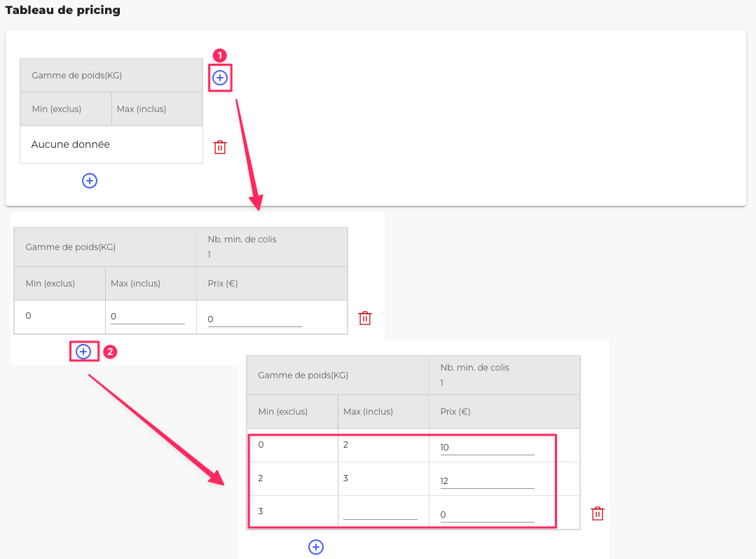
Task: Click the plus icon beside the empty table header
Action: coord(220,78)
